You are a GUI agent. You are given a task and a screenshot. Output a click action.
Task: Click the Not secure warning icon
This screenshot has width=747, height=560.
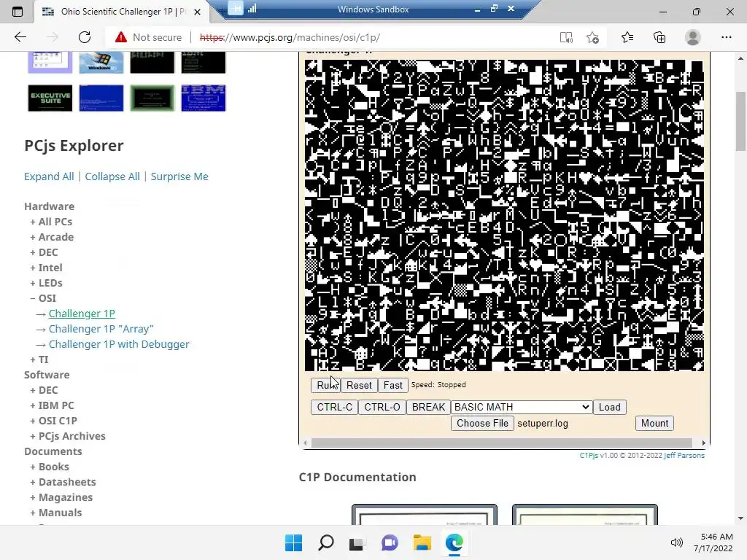121,37
